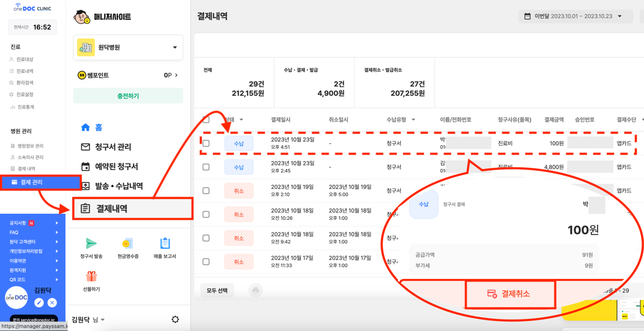Click the 전체 29건 summary card
Viewport: 644px width, 331px height.
(234, 83)
